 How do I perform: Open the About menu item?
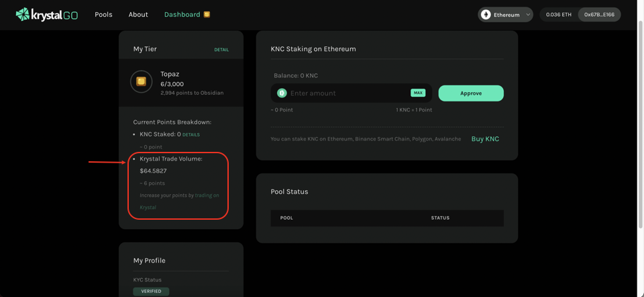click(138, 15)
